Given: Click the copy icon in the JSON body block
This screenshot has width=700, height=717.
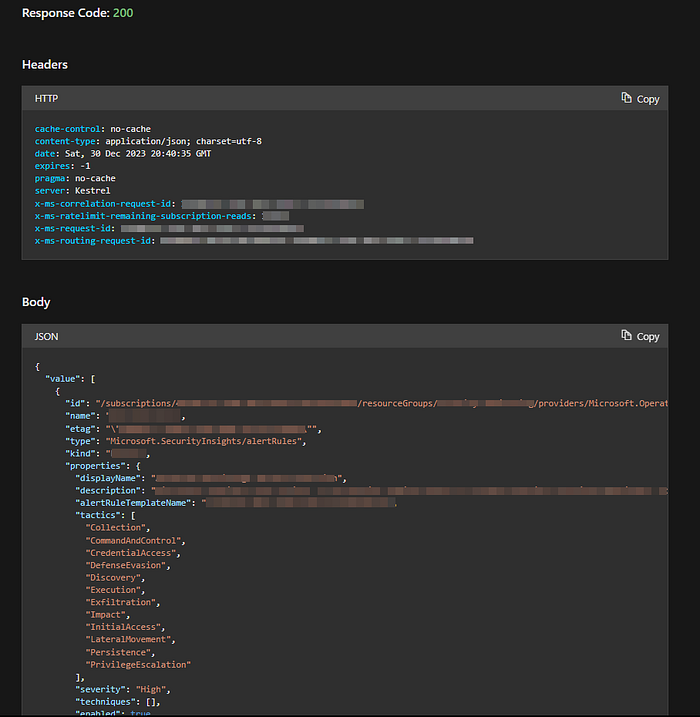Looking at the screenshot, I should [627, 336].
